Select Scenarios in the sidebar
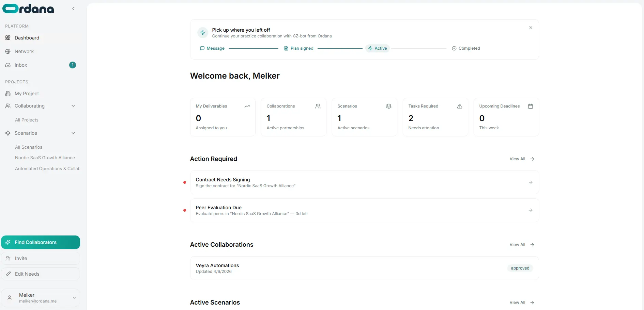The height and width of the screenshot is (310, 644). [26, 133]
